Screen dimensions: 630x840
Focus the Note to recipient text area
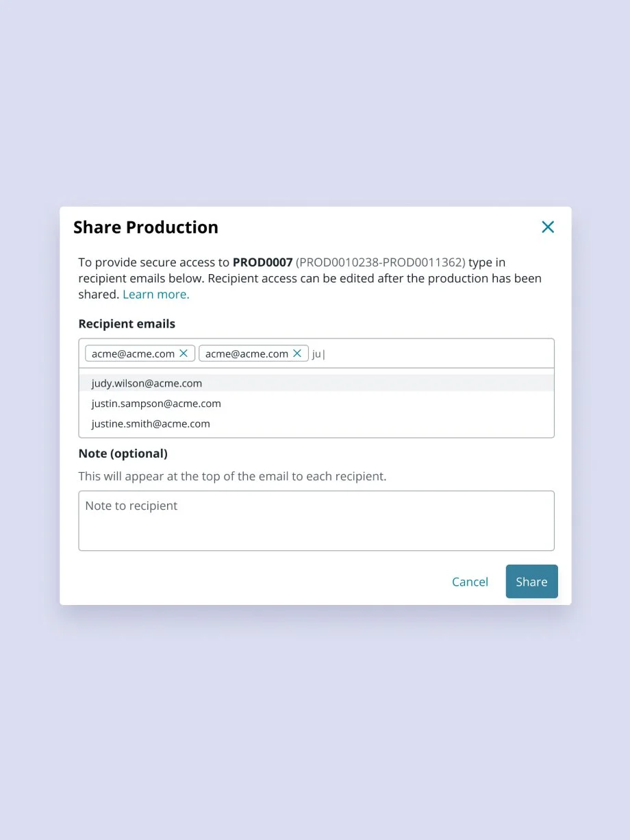point(316,521)
